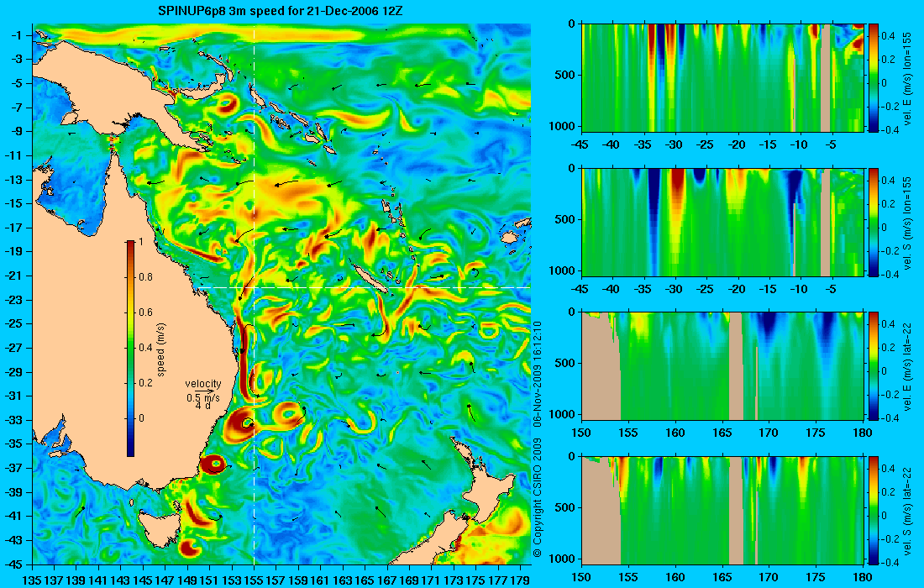Click the 'vel. E (m/s) lon=155' axis label
Image resolution: width=924 pixels, height=588 pixels.
click(x=907, y=80)
